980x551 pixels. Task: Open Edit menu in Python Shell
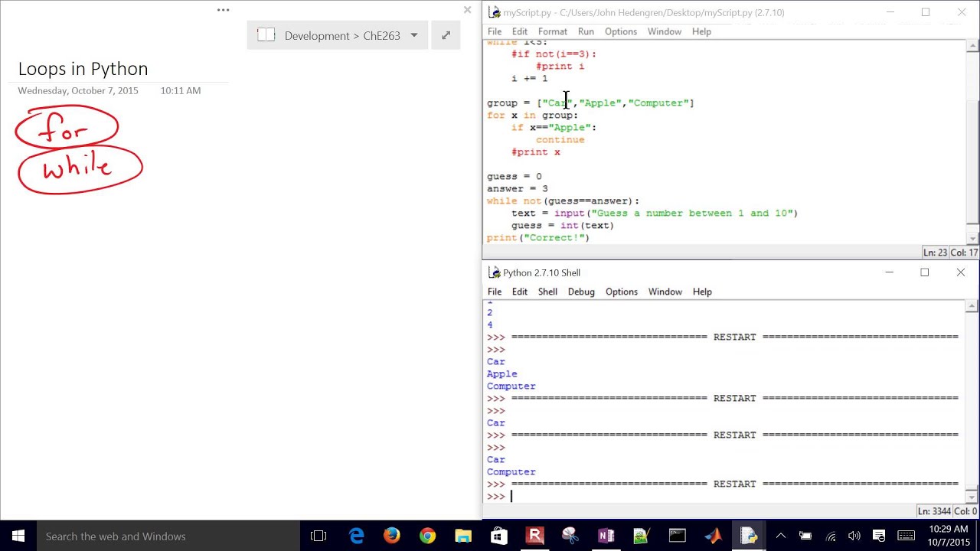520,292
